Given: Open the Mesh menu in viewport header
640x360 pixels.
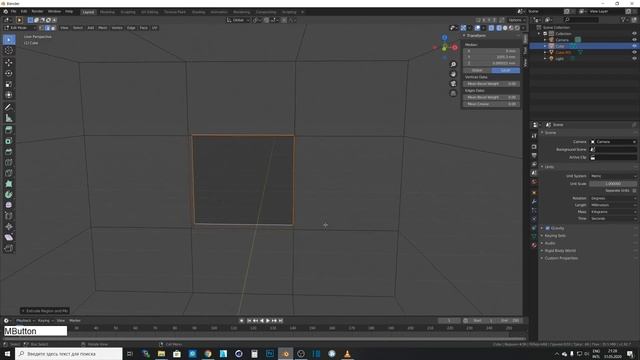Looking at the screenshot, I should [102, 28].
